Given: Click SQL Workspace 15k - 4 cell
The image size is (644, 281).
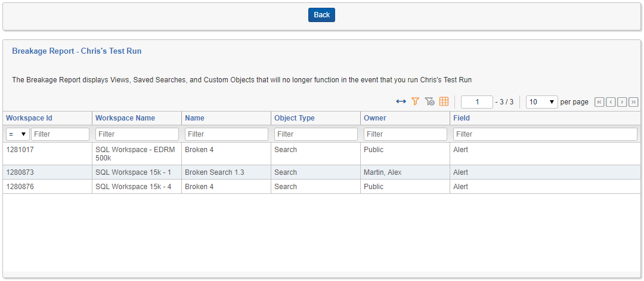Looking at the screenshot, I should (x=137, y=187).
